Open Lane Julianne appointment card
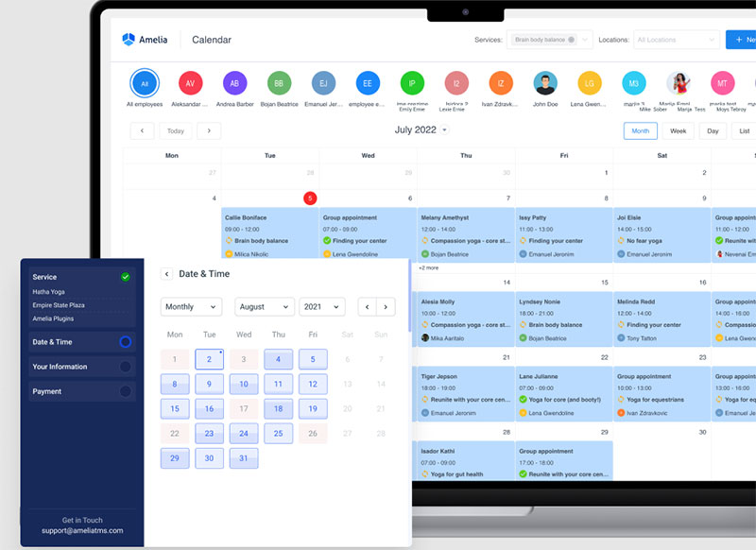 coord(564,394)
